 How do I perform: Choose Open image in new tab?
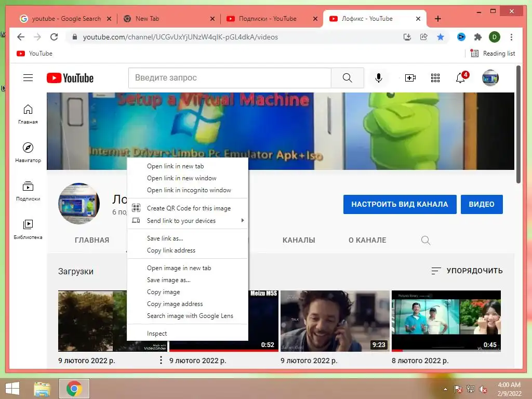(x=188, y=268)
